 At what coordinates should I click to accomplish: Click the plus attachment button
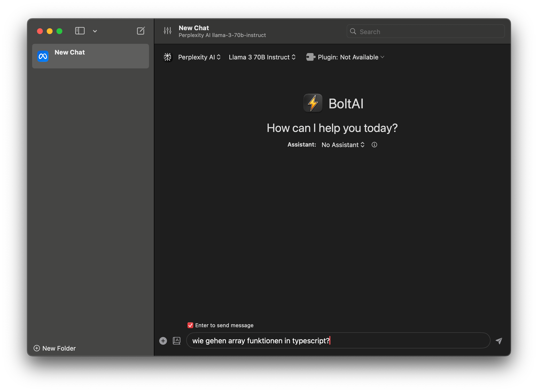pyautogui.click(x=163, y=341)
